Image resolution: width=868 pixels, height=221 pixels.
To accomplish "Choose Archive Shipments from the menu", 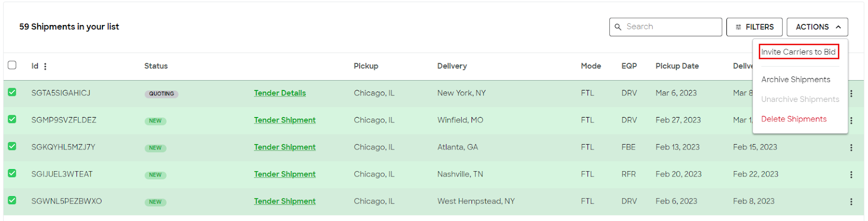I will point(796,80).
